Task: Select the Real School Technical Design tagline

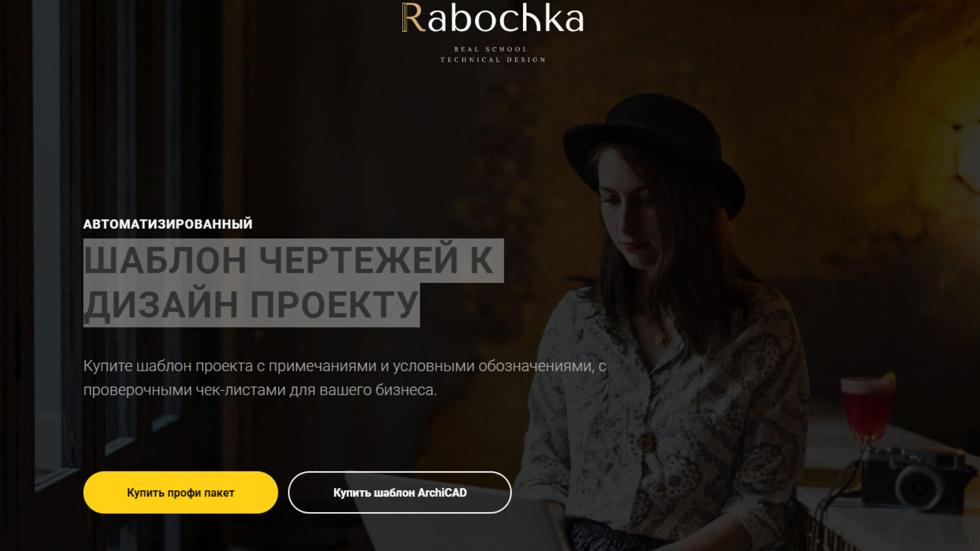Action: point(493,55)
